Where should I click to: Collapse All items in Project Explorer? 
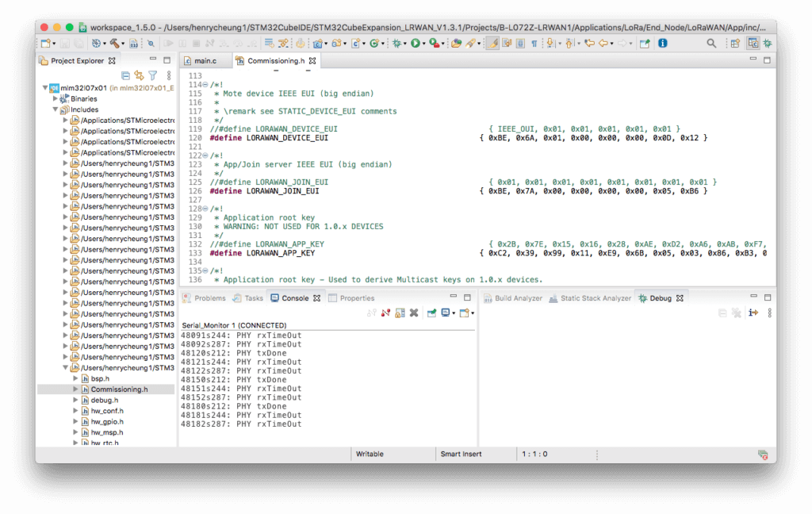(125, 74)
